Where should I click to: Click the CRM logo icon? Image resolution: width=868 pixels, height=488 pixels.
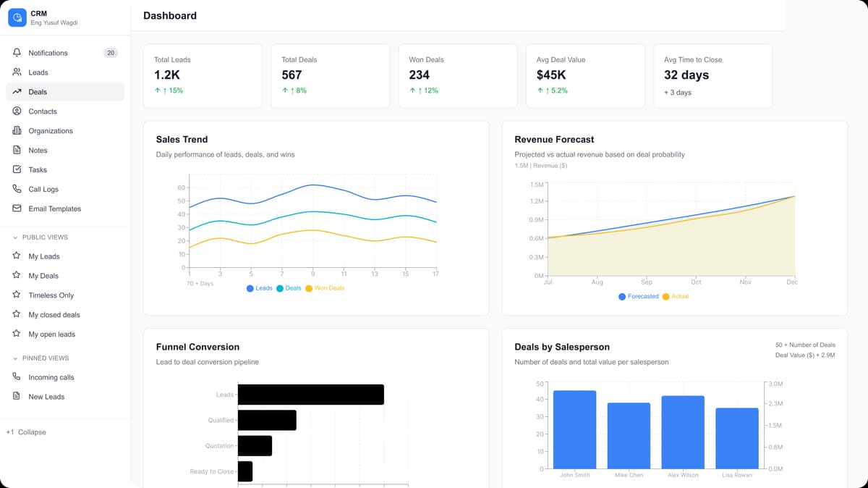coord(17,18)
